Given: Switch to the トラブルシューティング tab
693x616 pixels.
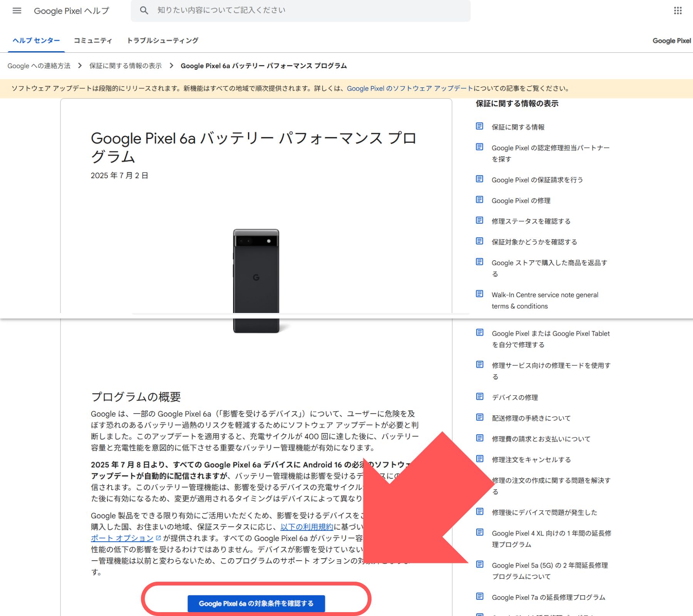Looking at the screenshot, I should 163,40.
